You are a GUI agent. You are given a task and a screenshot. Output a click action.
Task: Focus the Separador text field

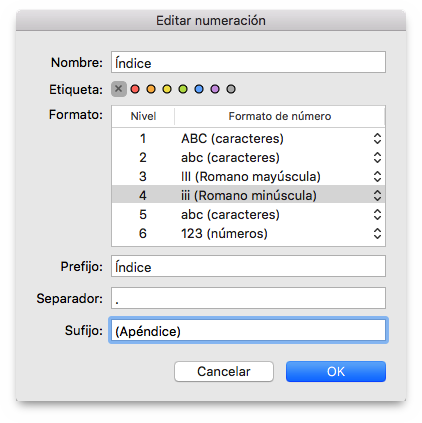(x=248, y=298)
